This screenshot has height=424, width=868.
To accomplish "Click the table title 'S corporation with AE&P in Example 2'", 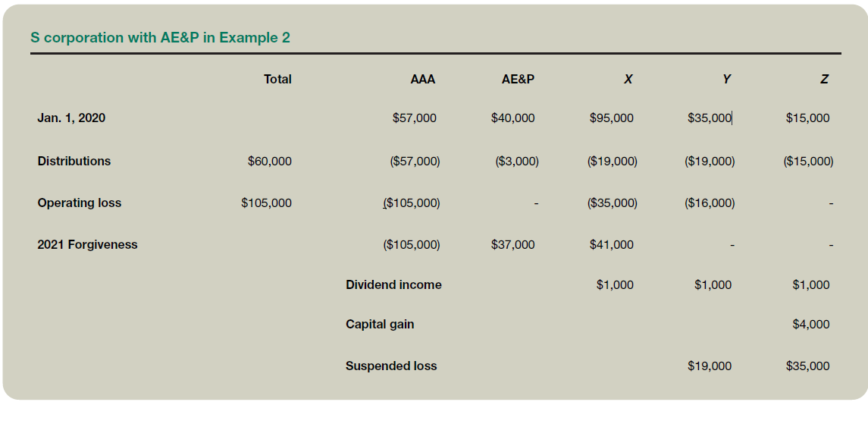I will (160, 37).
